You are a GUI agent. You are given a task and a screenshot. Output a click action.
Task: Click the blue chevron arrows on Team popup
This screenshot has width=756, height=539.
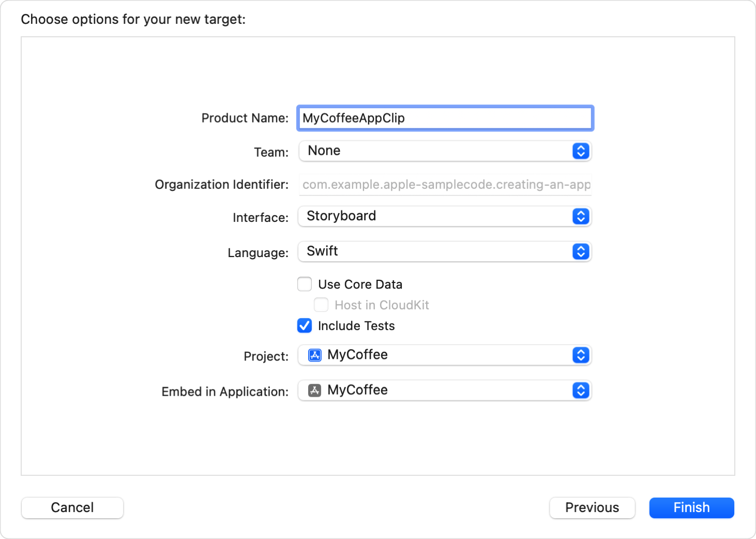[x=581, y=151]
